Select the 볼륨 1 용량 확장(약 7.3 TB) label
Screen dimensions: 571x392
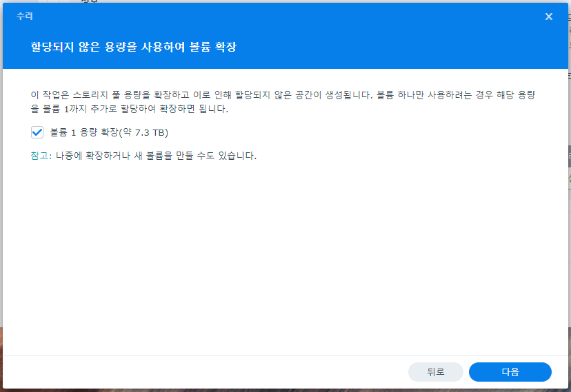[x=109, y=132]
